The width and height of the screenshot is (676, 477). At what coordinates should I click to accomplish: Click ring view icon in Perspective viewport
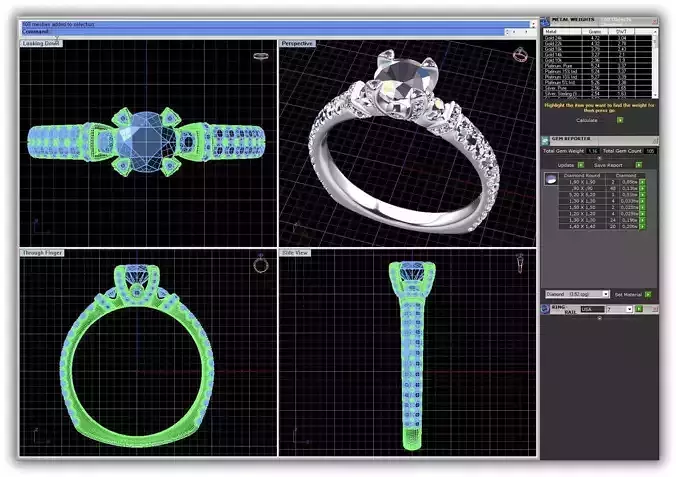tap(520, 54)
